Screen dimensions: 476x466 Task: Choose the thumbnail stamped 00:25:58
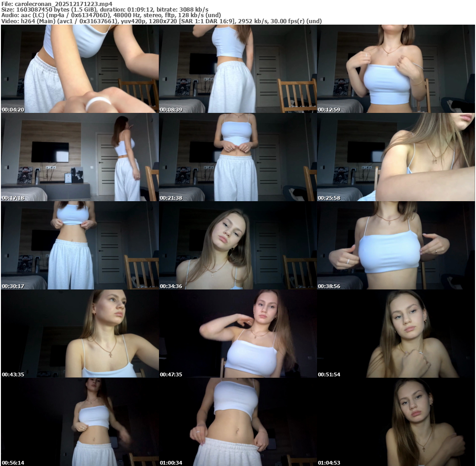click(396, 157)
